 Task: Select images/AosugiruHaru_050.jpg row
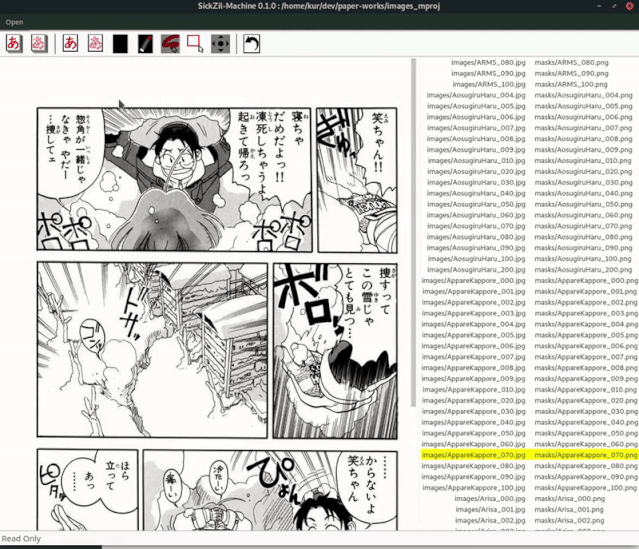tap(476, 204)
